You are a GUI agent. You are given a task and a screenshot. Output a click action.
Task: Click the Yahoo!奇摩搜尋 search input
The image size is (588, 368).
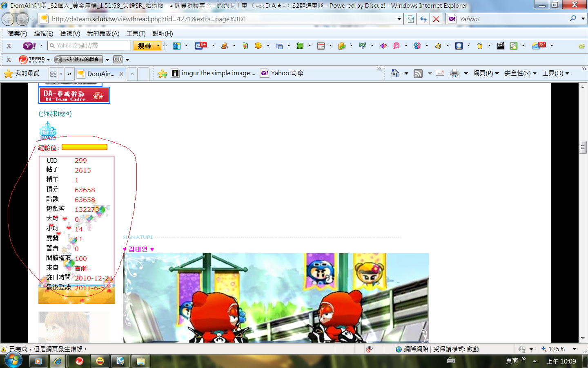[x=89, y=46]
